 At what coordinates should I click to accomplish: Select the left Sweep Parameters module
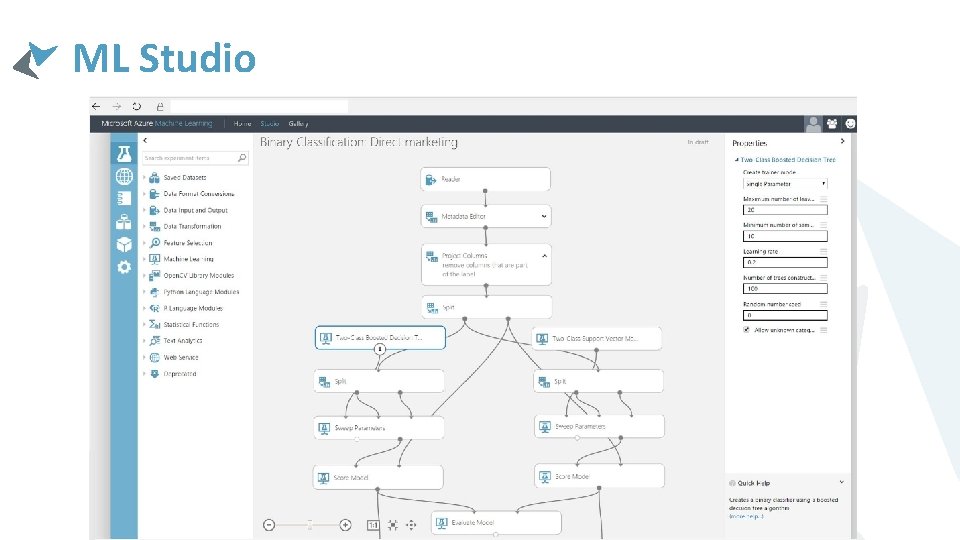pyautogui.click(x=379, y=428)
